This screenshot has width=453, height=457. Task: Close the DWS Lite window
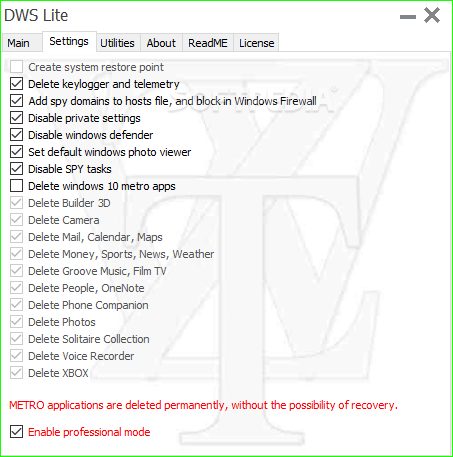[x=432, y=15]
